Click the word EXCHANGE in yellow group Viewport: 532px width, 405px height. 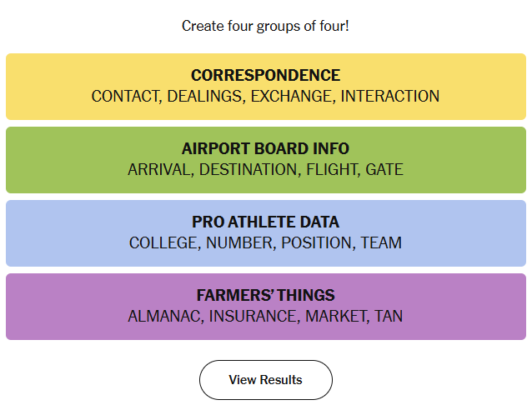[x=292, y=97]
